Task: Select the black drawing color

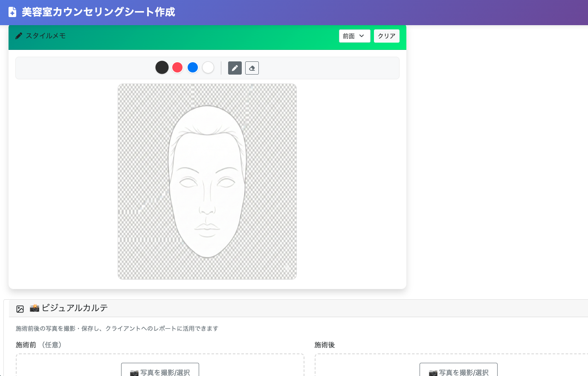Action: coord(162,67)
